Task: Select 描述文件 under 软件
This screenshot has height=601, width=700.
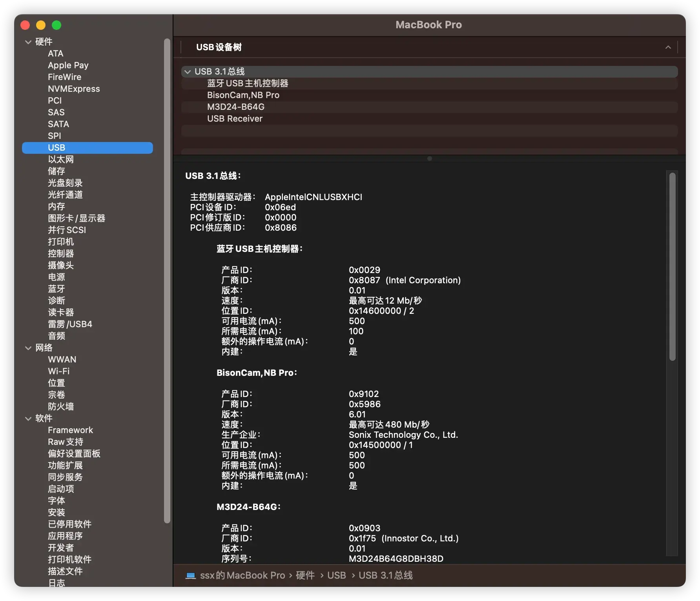Action: [x=65, y=571]
